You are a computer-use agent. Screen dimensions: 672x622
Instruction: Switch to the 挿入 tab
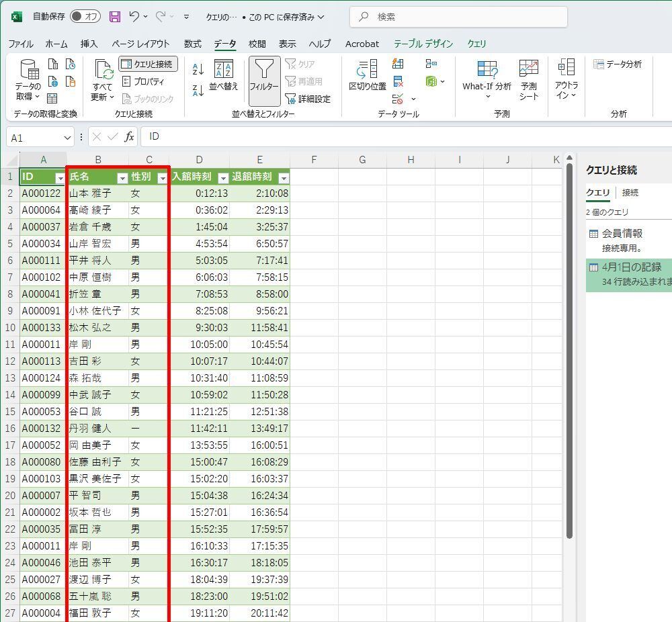(89, 44)
